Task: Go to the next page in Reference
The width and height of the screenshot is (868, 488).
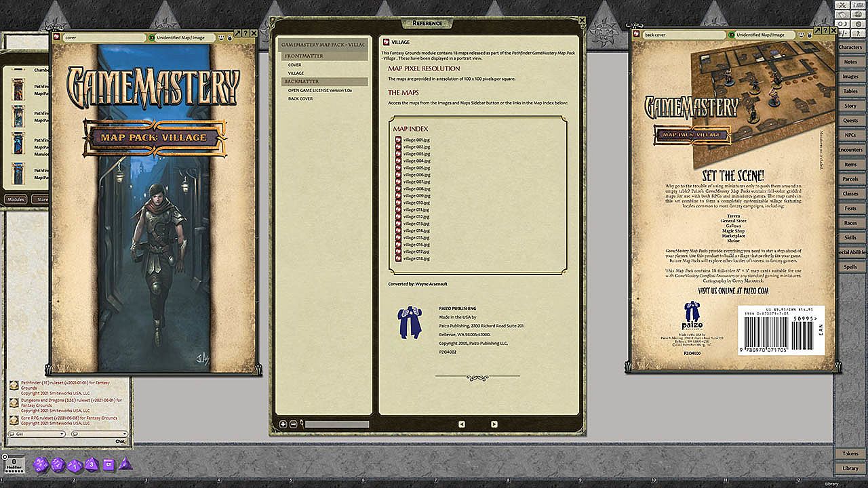Action: pos(494,424)
